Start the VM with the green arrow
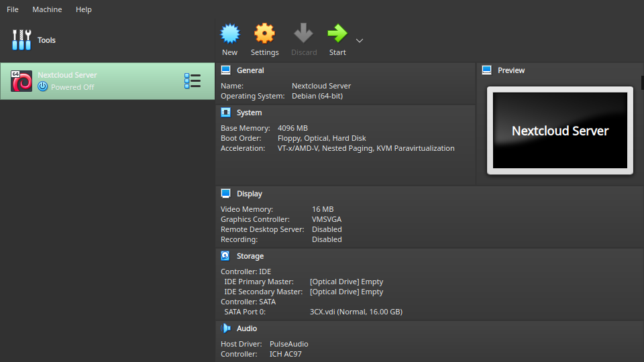 [337, 34]
